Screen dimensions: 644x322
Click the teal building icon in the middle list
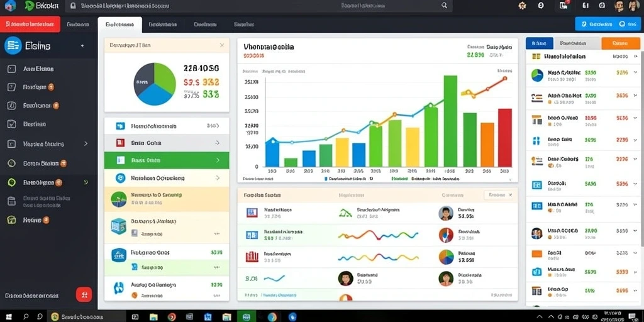click(x=118, y=226)
